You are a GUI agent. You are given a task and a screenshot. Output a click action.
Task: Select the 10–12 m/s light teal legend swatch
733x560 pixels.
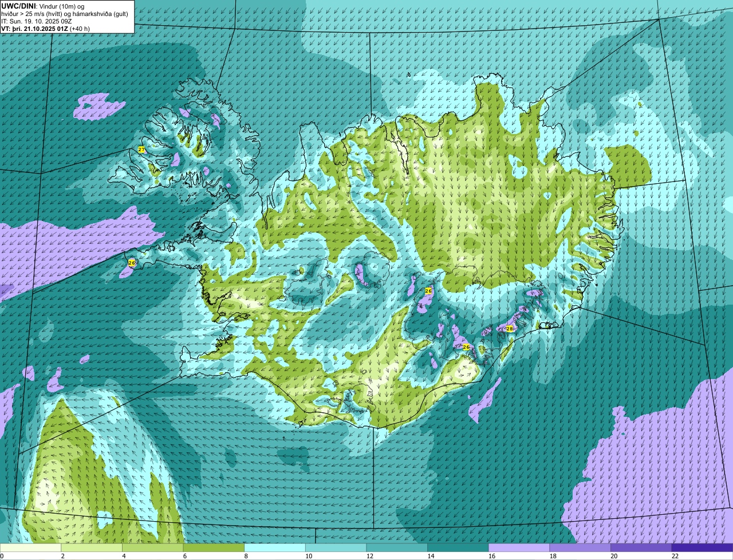tap(336, 547)
